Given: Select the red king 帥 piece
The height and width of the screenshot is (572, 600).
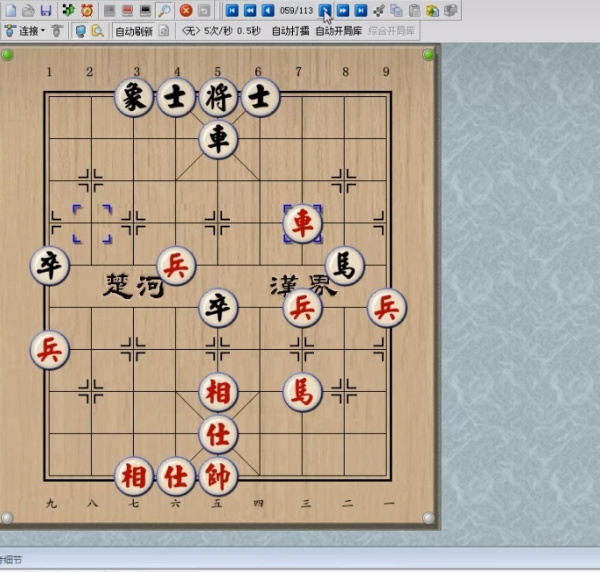Looking at the screenshot, I should (x=218, y=476).
